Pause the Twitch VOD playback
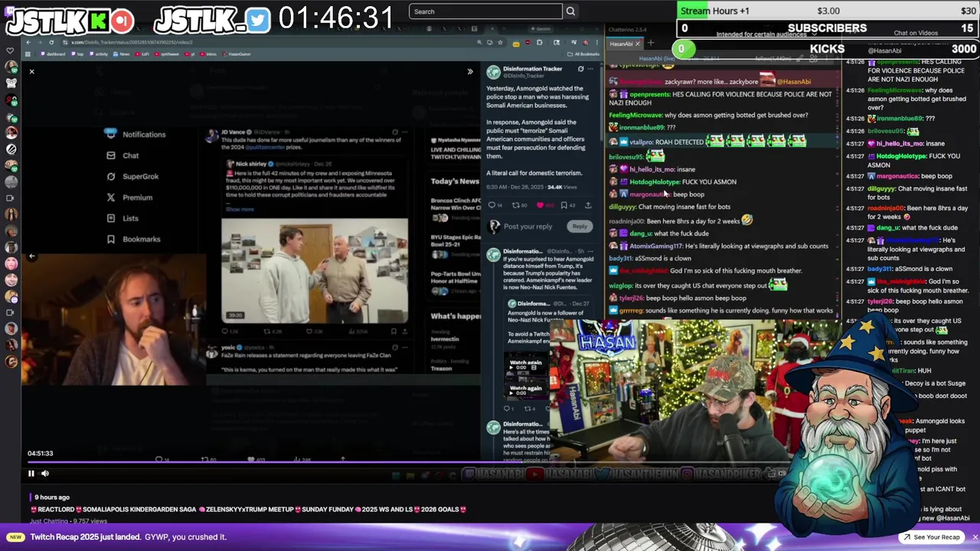Image resolution: width=980 pixels, height=551 pixels. 31,474
